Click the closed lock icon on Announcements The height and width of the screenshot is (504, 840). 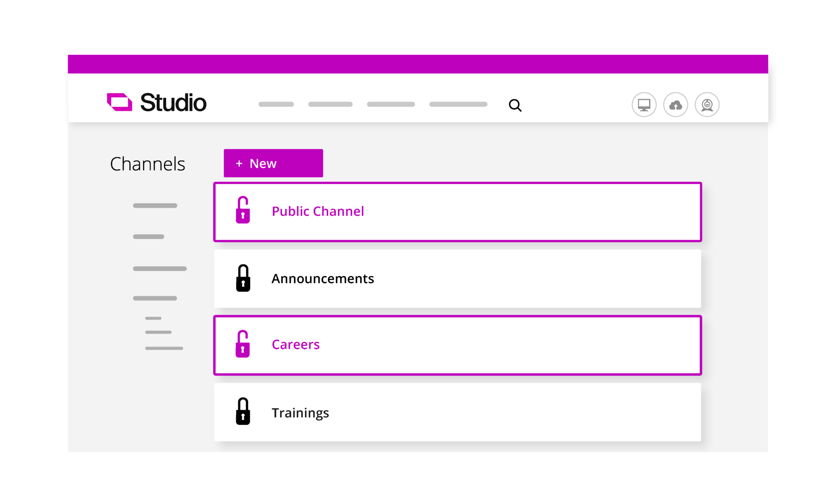[243, 278]
